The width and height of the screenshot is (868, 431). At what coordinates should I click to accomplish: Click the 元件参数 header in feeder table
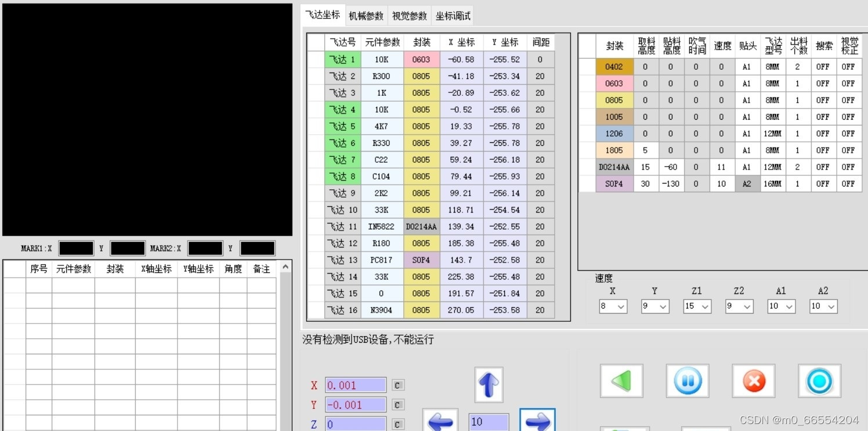(382, 42)
